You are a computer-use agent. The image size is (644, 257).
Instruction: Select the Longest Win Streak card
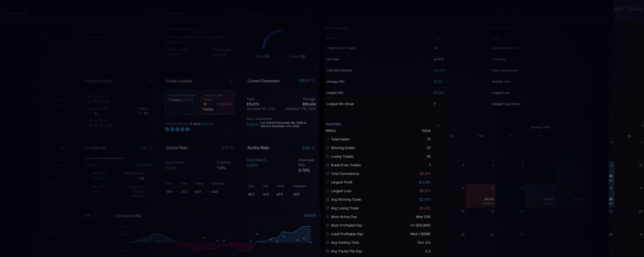tap(182, 102)
